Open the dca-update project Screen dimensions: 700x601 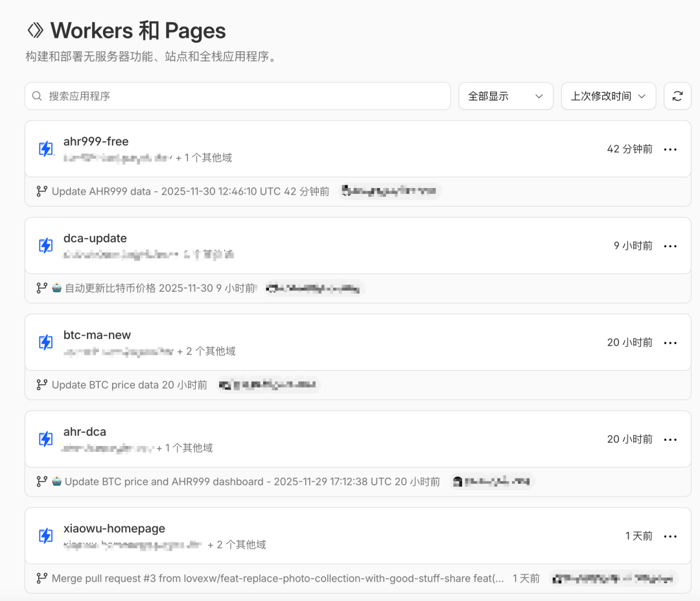click(95, 239)
